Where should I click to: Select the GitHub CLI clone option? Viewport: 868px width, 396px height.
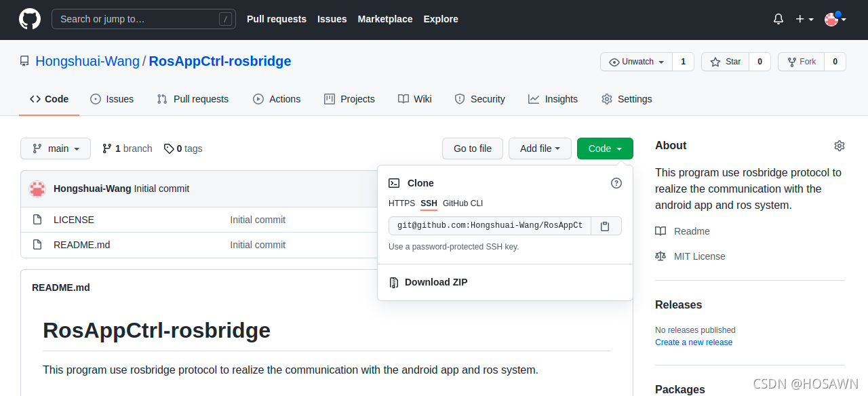pos(462,203)
